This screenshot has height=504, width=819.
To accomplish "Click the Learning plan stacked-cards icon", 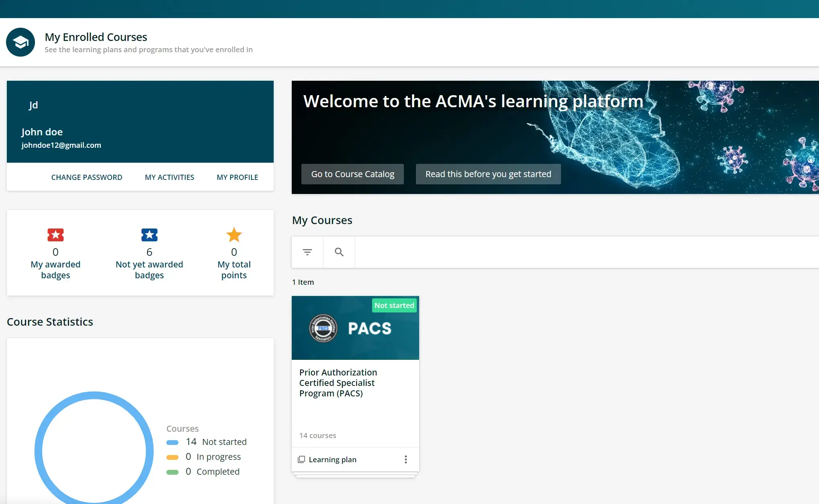I will pos(301,459).
